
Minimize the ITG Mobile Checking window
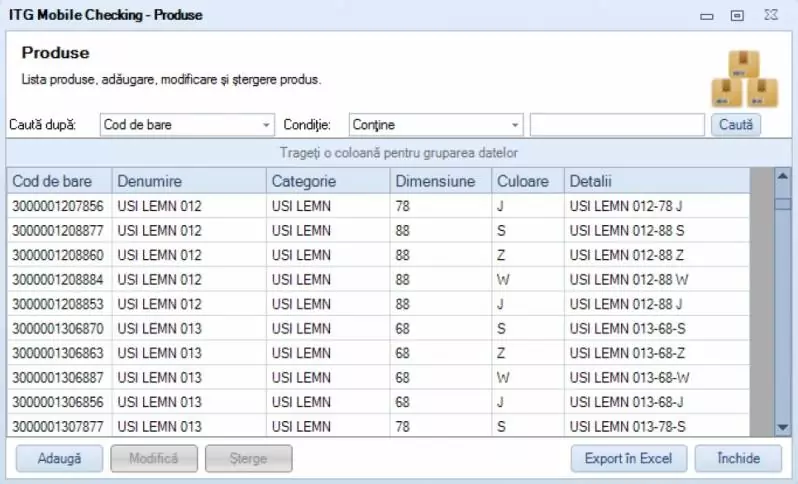pyautogui.click(x=706, y=16)
